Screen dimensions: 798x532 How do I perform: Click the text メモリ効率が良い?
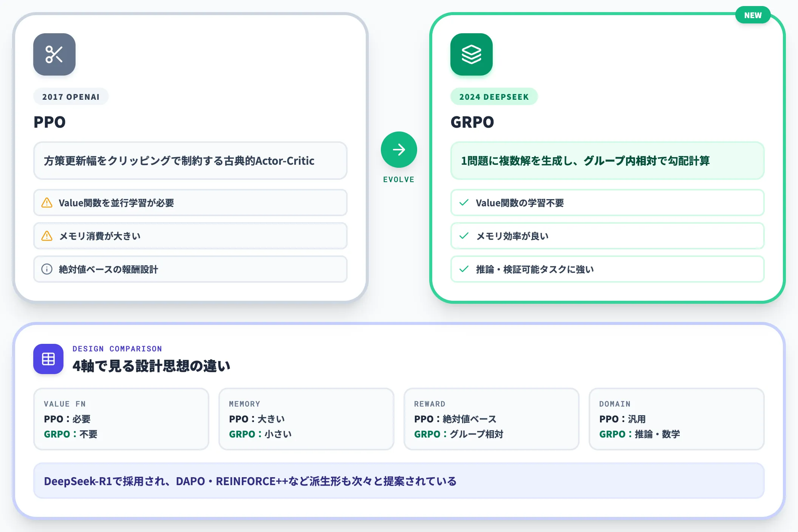click(512, 236)
